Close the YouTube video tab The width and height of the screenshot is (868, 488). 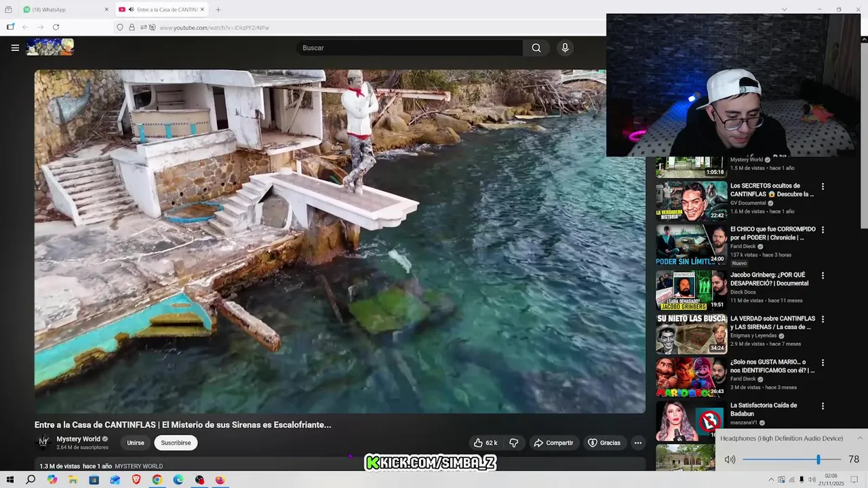coord(202,9)
